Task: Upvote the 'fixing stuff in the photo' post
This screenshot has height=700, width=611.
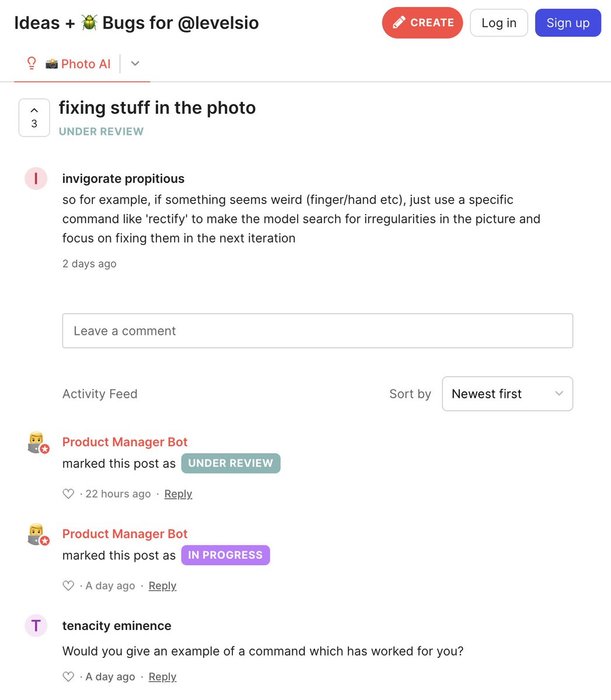Action: [x=34, y=117]
